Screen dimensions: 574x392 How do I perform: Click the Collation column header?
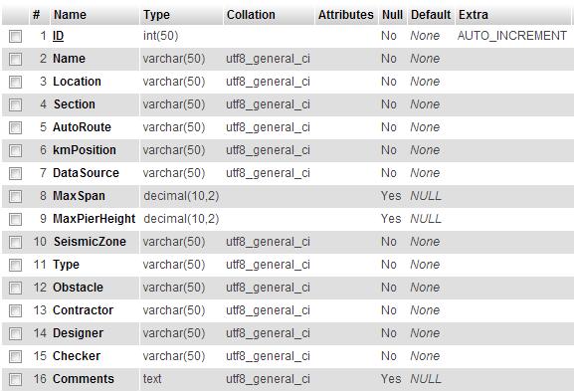coord(251,15)
